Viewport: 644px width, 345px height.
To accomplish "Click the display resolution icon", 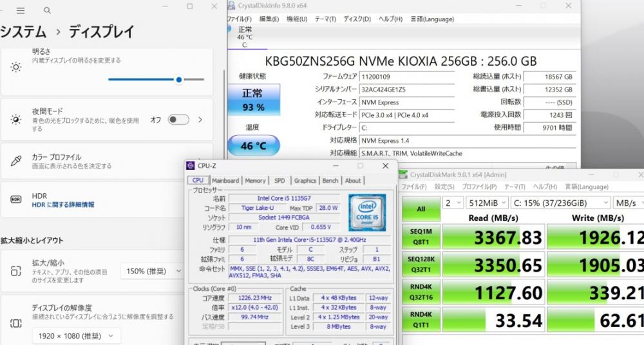I will [16, 323].
